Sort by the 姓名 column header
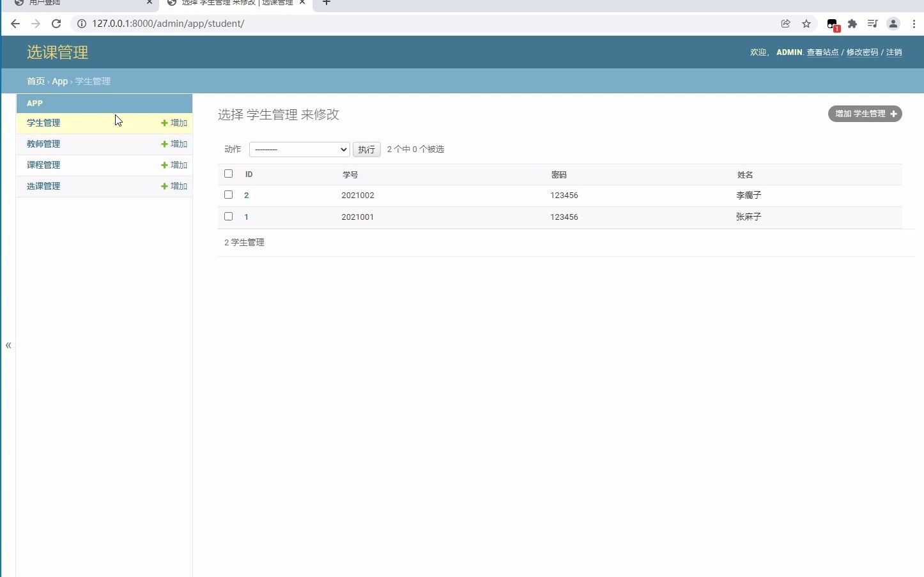Image resolution: width=924 pixels, height=577 pixels. [745, 174]
